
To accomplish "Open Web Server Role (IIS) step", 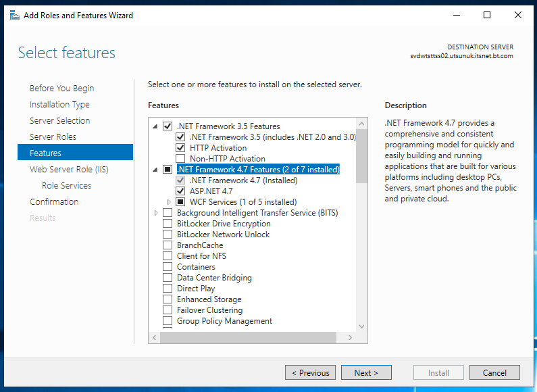I will point(69,169).
